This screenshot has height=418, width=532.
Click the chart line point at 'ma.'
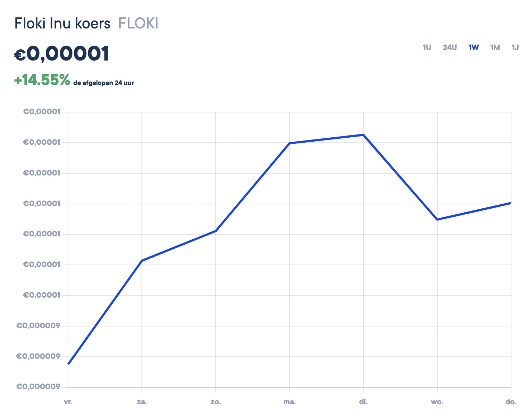click(x=289, y=143)
